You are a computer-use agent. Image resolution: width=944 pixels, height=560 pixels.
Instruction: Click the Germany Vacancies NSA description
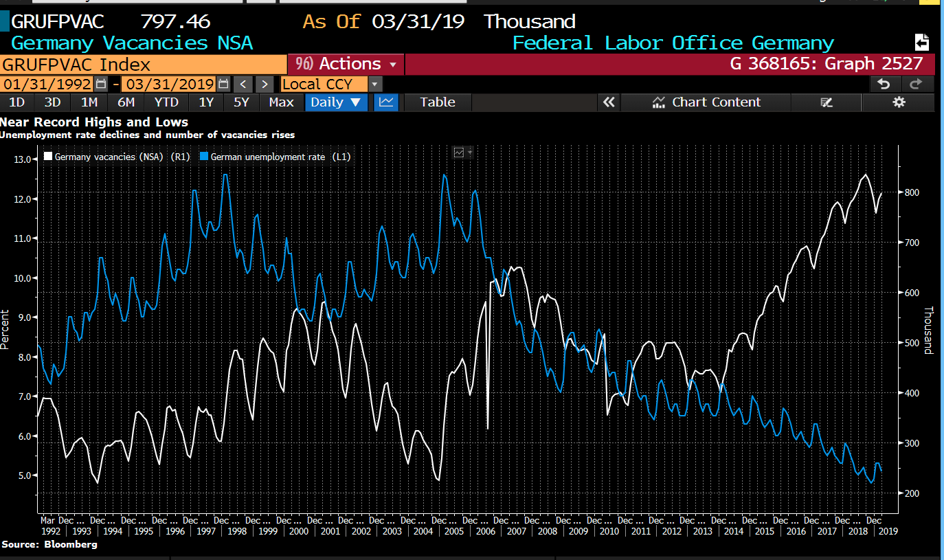[132, 43]
